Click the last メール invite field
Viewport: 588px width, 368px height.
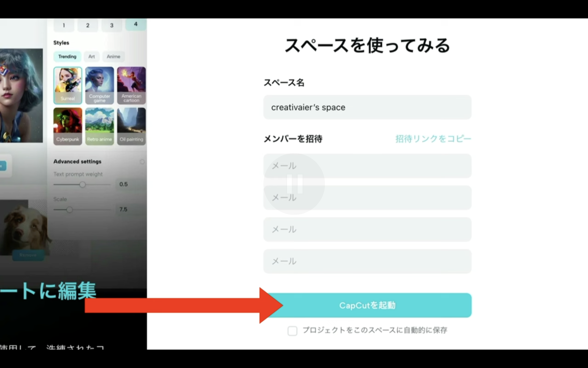367,261
